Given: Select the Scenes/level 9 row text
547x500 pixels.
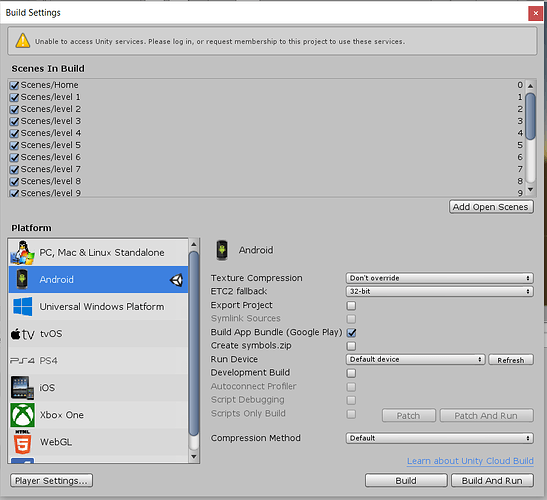Looking at the screenshot, I should pyautogui.click(x=51, y=193).
